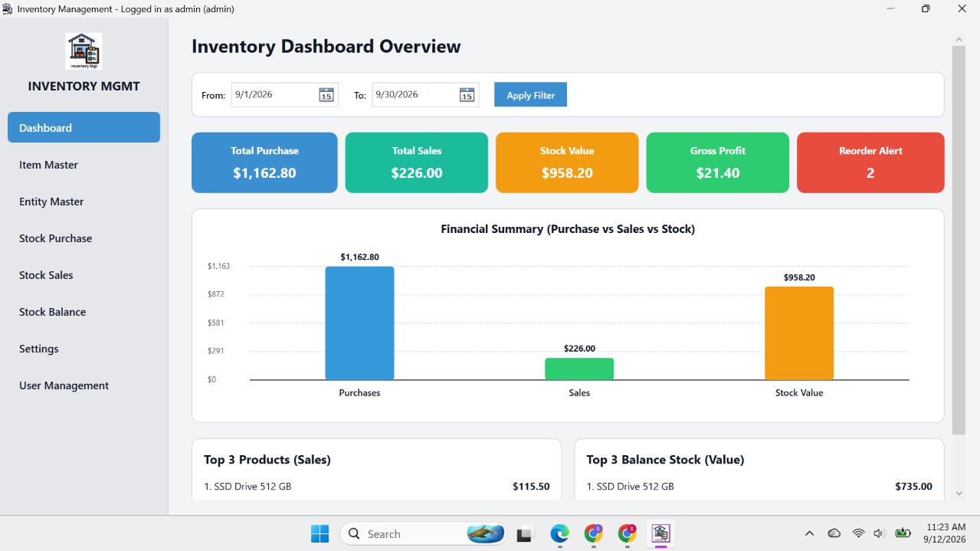Open Item Master section
The width and height of the screenshot is (980, 551).
[84, 165]
